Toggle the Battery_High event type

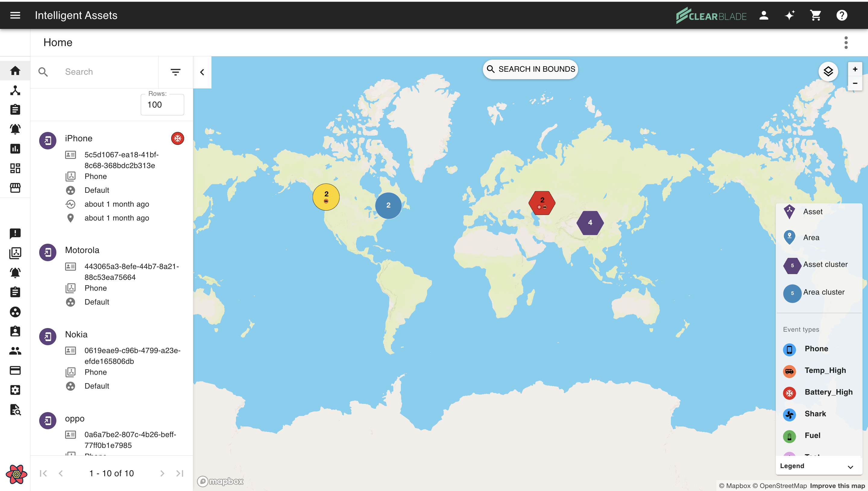828,392
